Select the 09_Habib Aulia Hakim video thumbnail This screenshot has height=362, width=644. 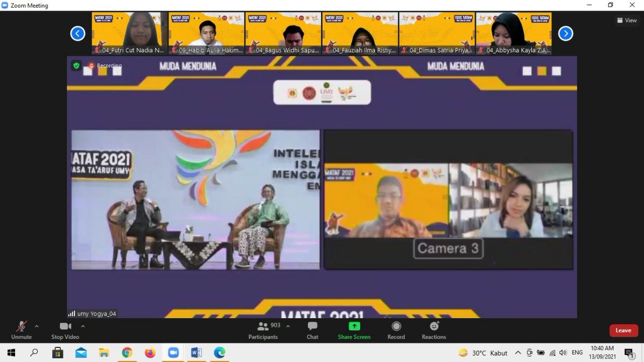[x=206, y=33]
